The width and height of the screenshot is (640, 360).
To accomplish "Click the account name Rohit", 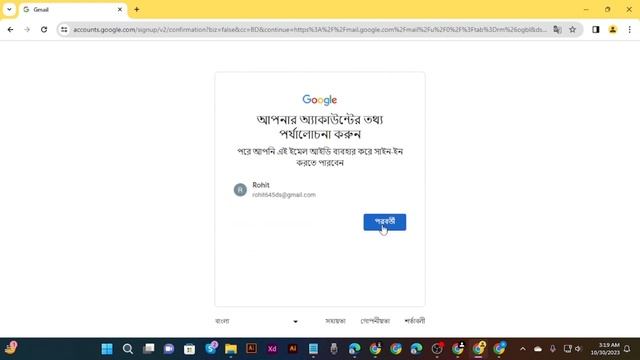I will (x=261, y=185).
